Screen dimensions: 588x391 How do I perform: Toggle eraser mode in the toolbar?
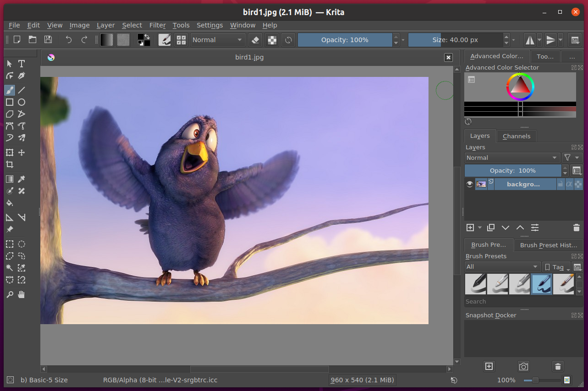click(256, 40)
